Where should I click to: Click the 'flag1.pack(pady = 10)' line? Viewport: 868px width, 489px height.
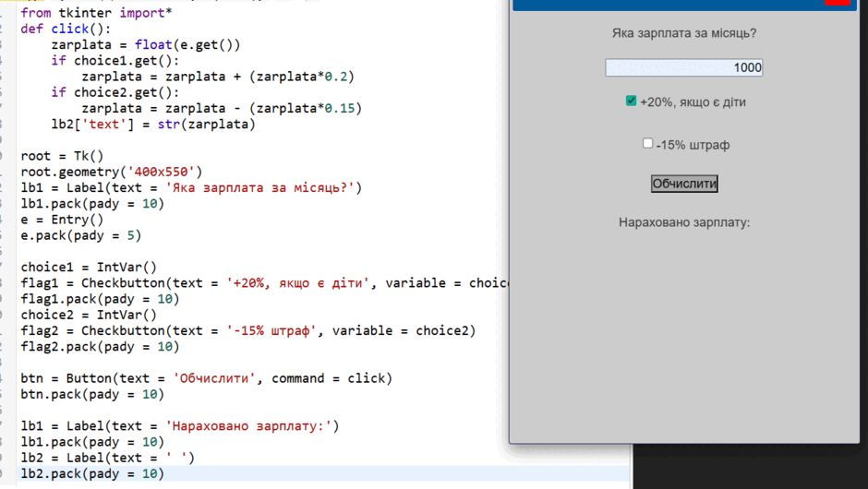(101, 299)
